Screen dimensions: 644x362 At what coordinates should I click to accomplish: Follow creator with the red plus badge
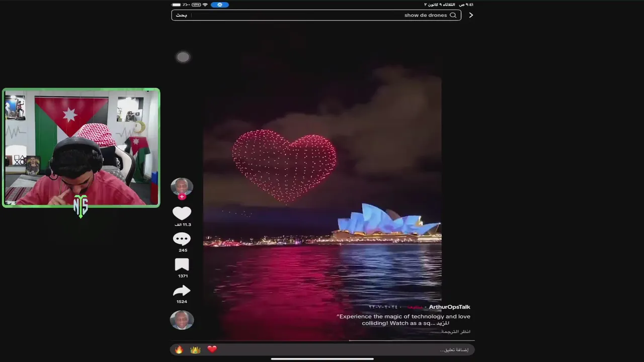182,197
